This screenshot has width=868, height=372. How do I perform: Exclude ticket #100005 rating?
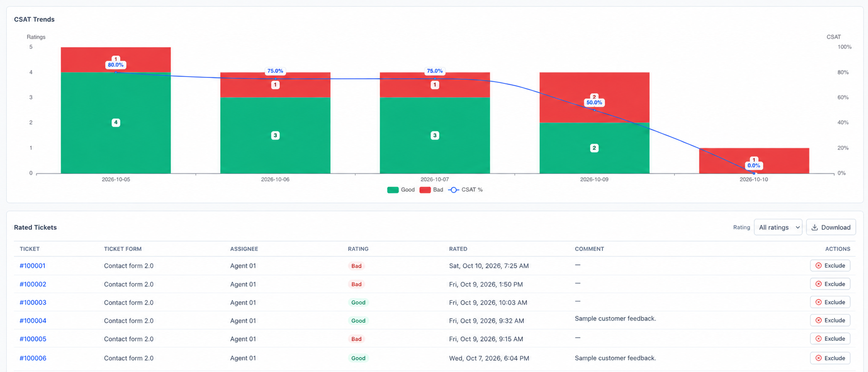click(830, 338)
